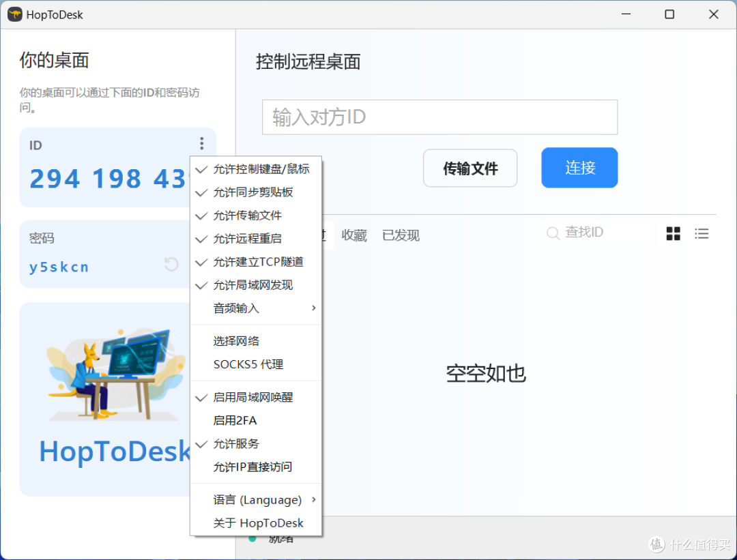The height and width of the screenshot is (560, 737).
Task: Click the password text y5skcn
Action: [59, 267]
